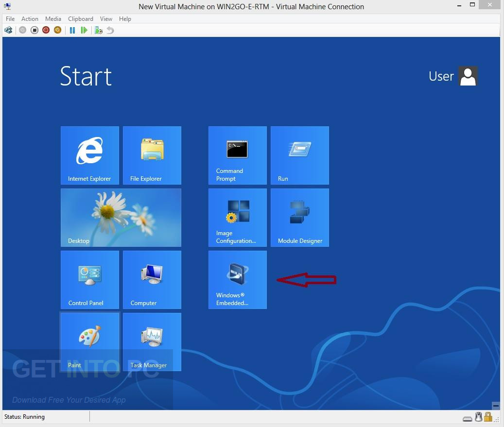Open the Image Configuration tile
The width and height of the screenshot is (504, 427).
pyautogui.click(x=238, y=218)
